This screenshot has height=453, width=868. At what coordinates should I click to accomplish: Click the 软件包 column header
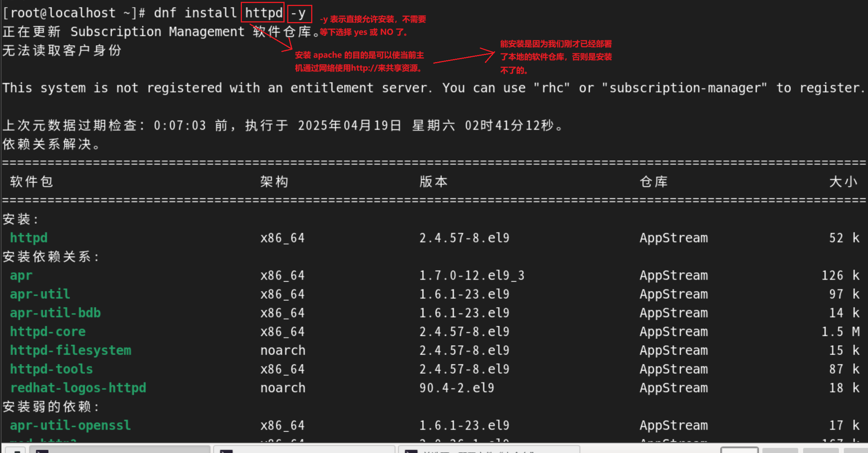(31, 182)
